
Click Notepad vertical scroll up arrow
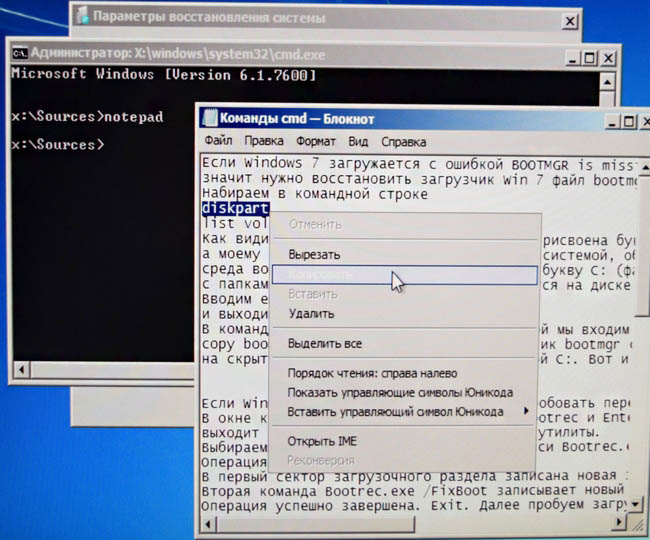click(644, 167)
